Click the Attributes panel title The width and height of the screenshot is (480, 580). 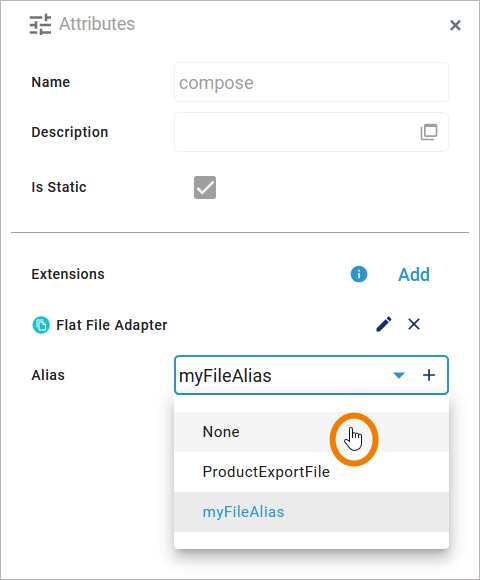tap(97, 24)
